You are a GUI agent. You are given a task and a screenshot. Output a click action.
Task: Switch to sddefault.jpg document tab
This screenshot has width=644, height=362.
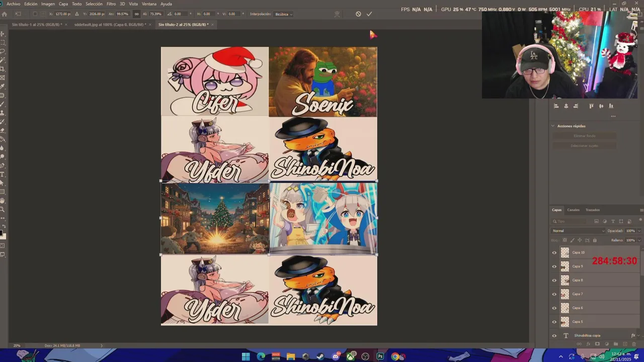[110, 24]
